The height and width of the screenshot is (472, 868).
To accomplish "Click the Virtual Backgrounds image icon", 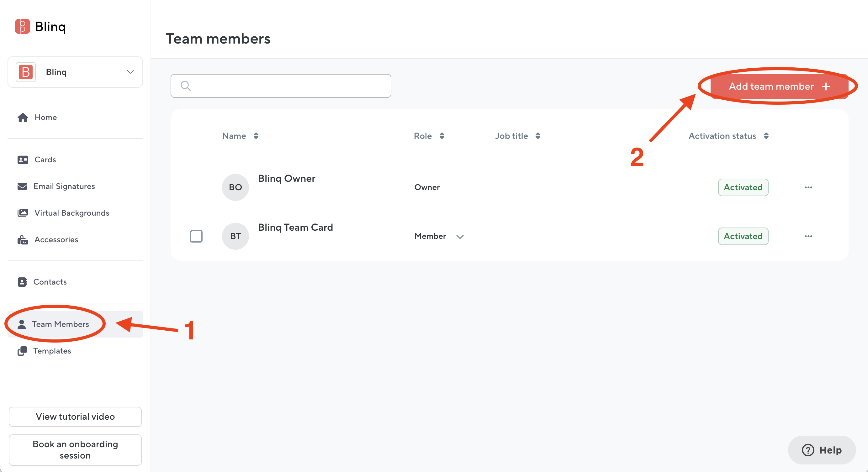I will (x=23, y=213).
